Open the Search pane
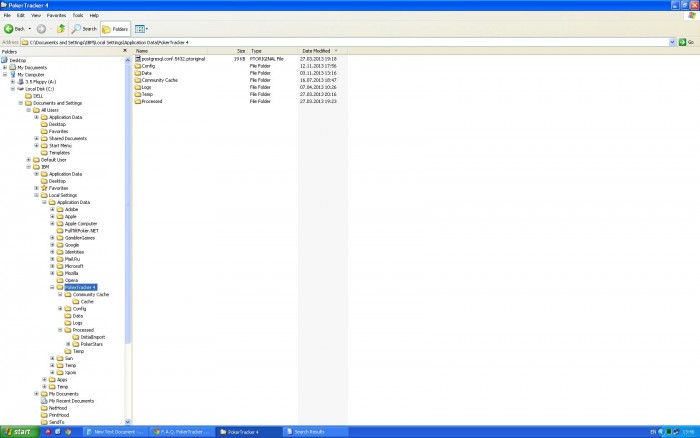This screenshot has height=438, width=700. 84,29
